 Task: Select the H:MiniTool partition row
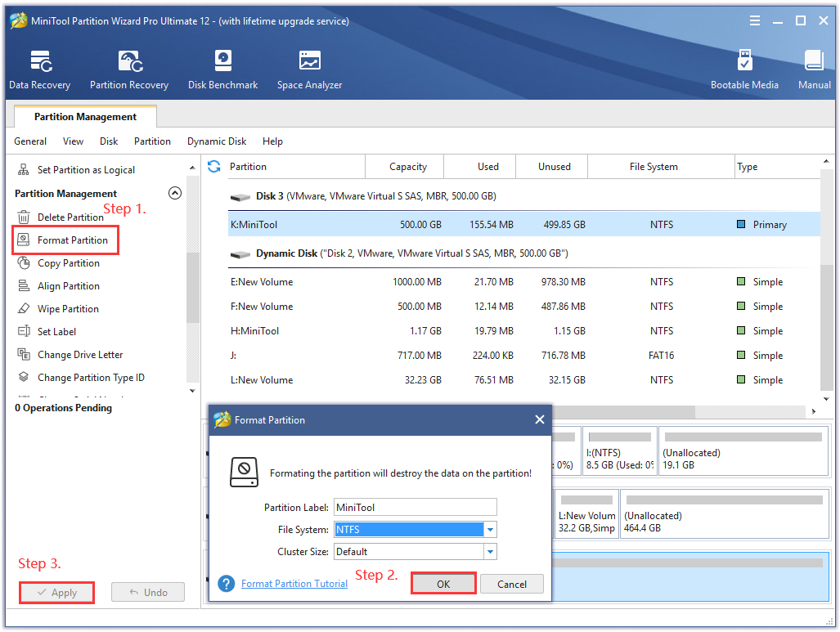coord(524,331)
